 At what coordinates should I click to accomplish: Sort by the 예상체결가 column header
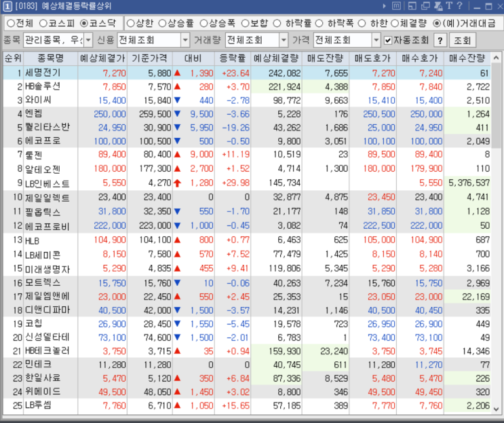(x=102, y=58)
